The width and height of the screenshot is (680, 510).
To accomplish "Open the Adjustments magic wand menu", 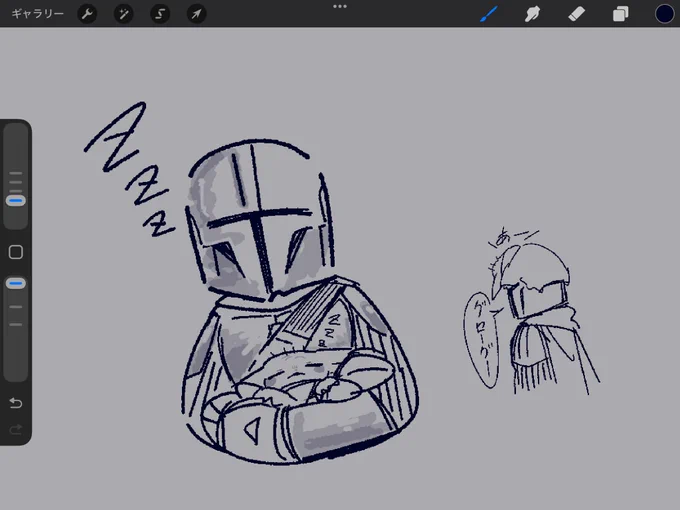I will tap(124, 14).
